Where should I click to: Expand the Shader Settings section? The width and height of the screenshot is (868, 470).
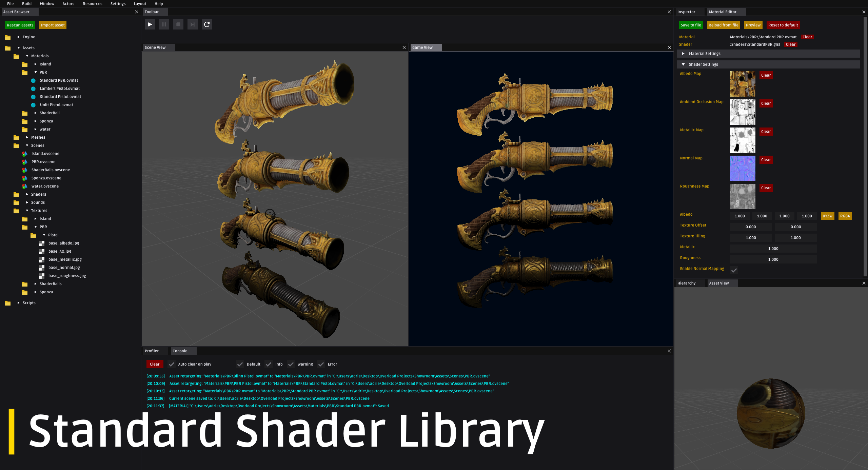(685, 64)
